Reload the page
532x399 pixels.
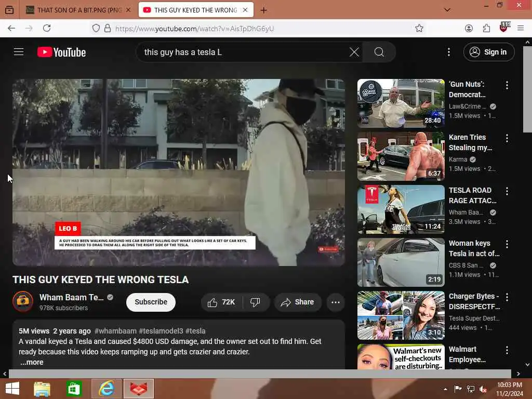(x=47, y=28)
